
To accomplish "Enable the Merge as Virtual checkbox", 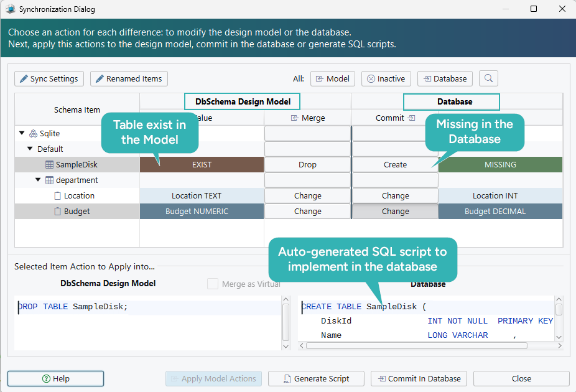I will (213, 284).
